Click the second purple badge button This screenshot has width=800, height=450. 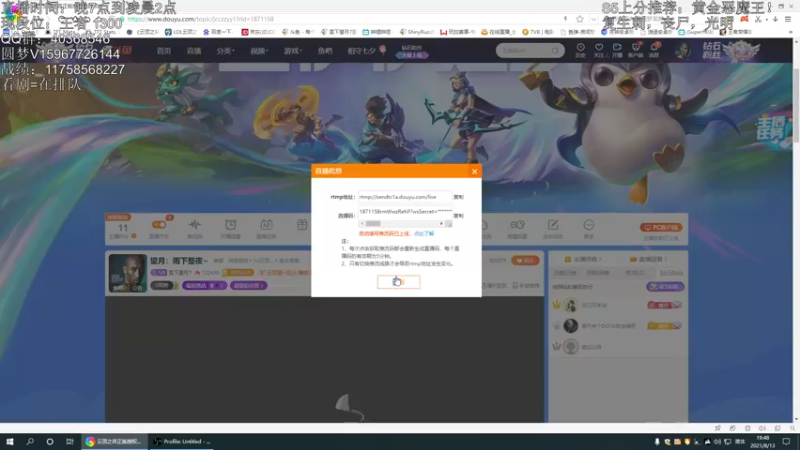pyautogui.click(x=248, y=286)
